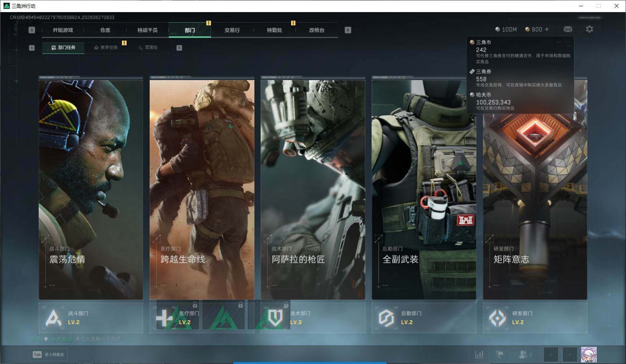This screenshot has width=626, height=364.
Task: Click the player avatar portrait
Action: pos(588,355)
